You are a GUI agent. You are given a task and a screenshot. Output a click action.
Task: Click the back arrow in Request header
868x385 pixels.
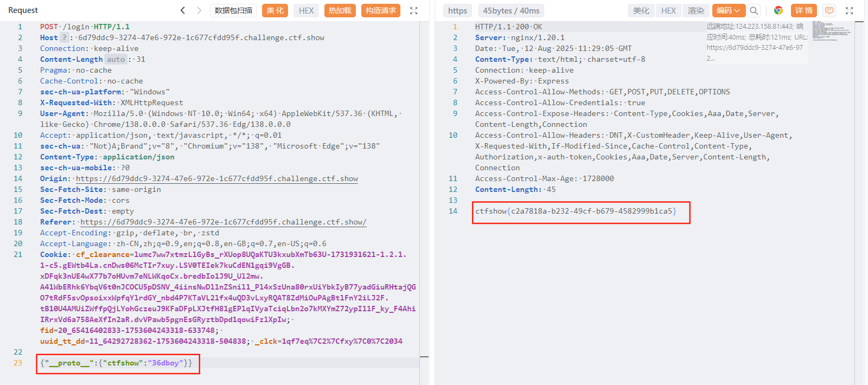pyautogui.click(x=183, y=10)
